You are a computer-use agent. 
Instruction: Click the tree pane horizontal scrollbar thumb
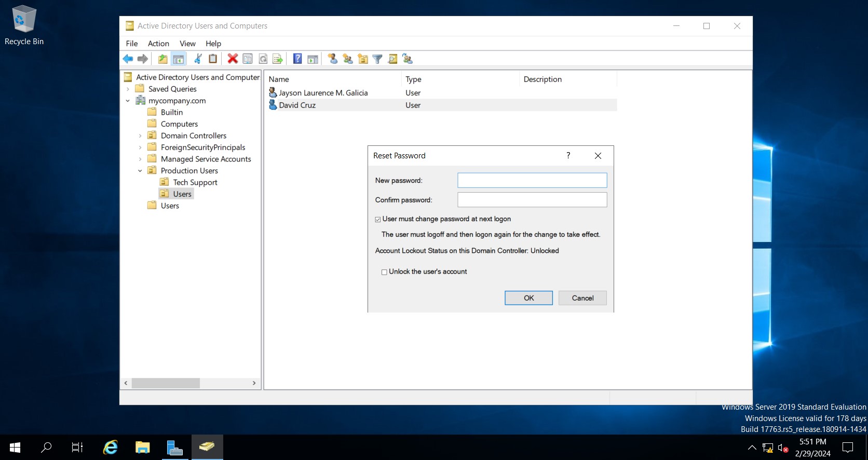click(x=166, y=383)
